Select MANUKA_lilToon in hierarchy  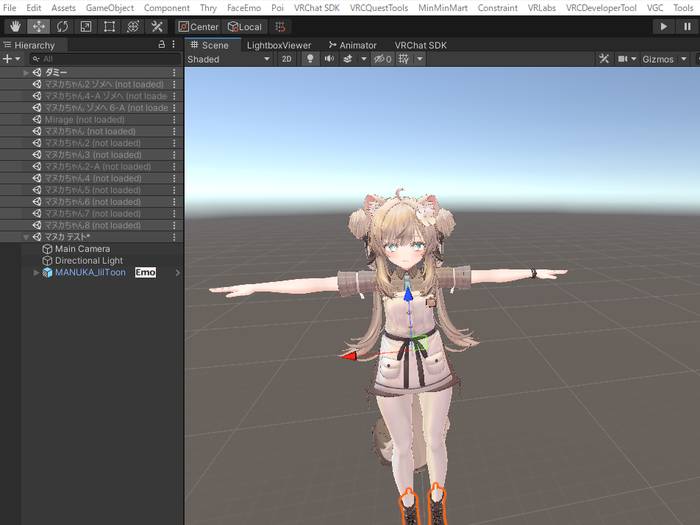tap(90, 272)
